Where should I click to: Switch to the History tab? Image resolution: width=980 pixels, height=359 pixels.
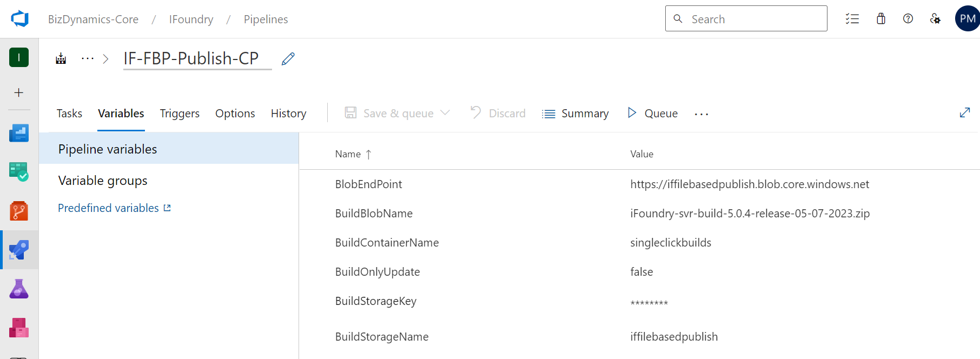click(x=288, y=114)
